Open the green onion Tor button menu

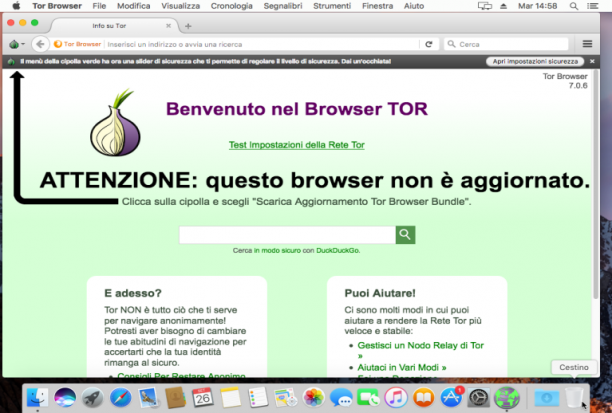coord(16,44)
